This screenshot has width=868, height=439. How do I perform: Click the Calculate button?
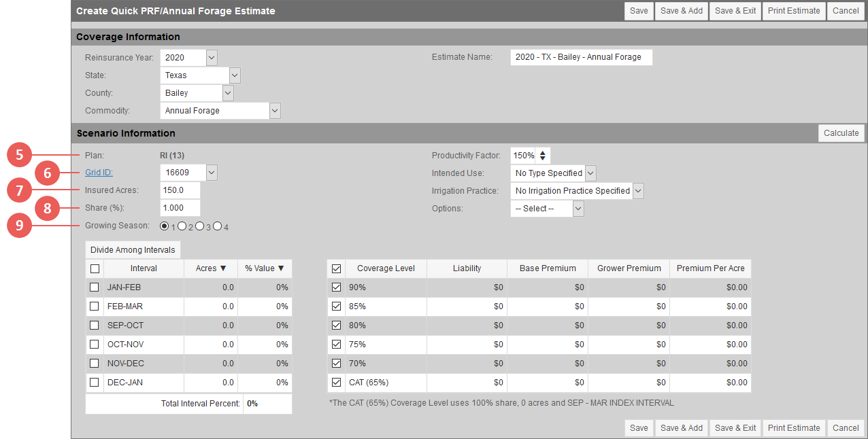pyautogui.click(x=841, y=133)
